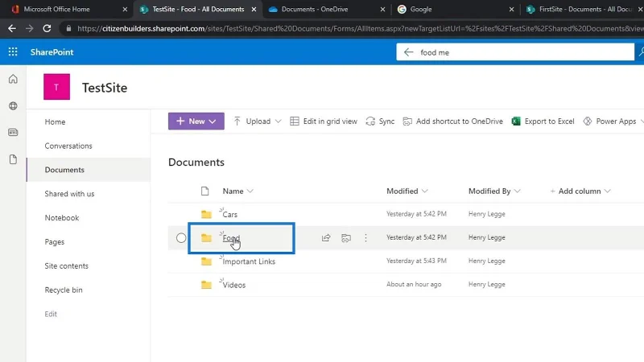Viewport: 644px width, 362px height.
Task: Click 'About an hour ago' in Videos row
Action: coord(414,284)
